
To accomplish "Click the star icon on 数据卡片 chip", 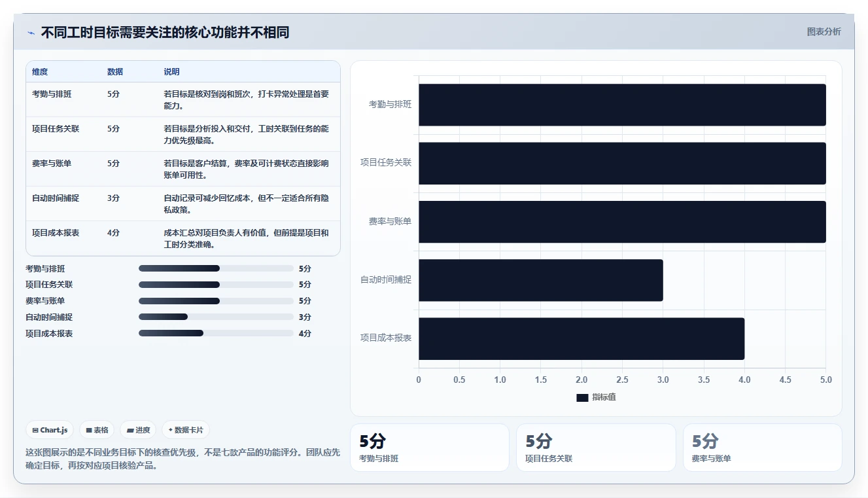I will [x=170, y=430].
